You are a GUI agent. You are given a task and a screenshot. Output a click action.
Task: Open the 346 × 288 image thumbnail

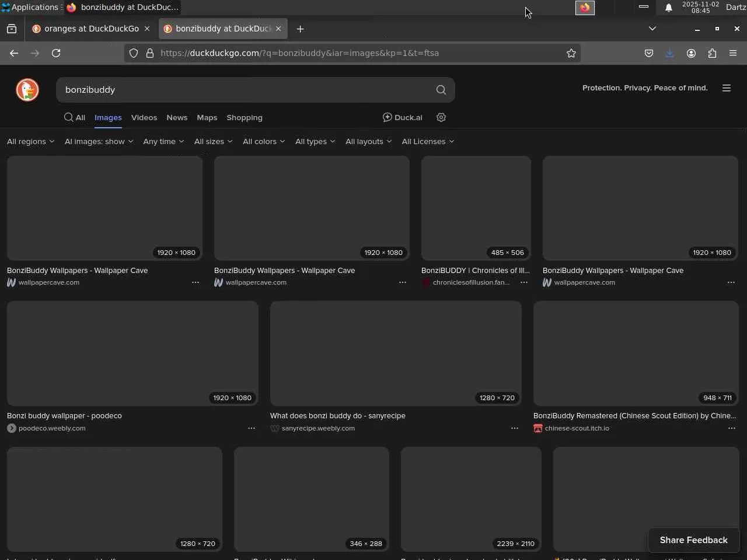tap(312, 499)
